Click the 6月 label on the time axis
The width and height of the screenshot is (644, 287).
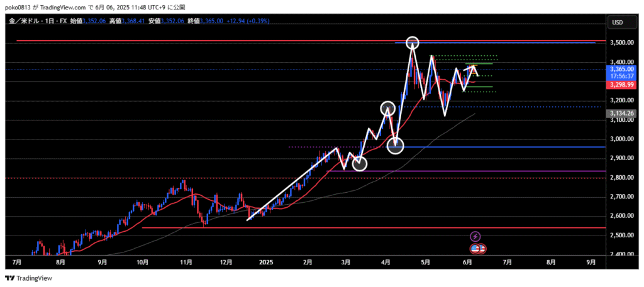(x=465, y=261)
